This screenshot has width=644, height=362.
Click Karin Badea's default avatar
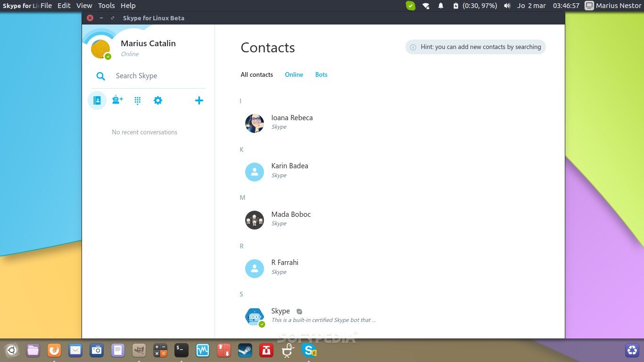click(x=255, y=172)
